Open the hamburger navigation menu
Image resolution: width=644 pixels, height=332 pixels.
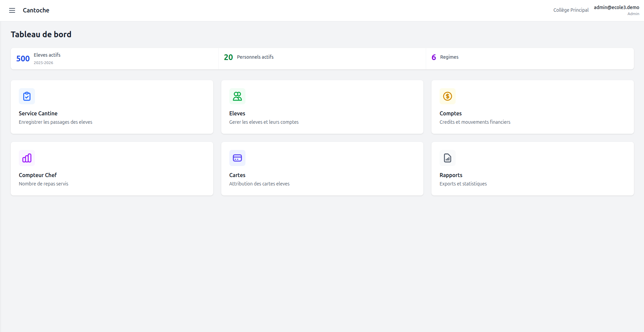click(x=12, y=10)
